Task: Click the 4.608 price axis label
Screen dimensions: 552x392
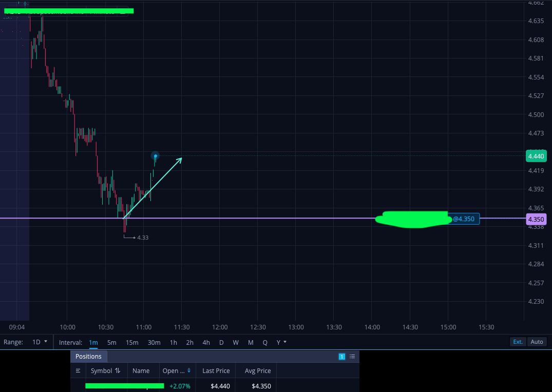Action: point(536,40)
